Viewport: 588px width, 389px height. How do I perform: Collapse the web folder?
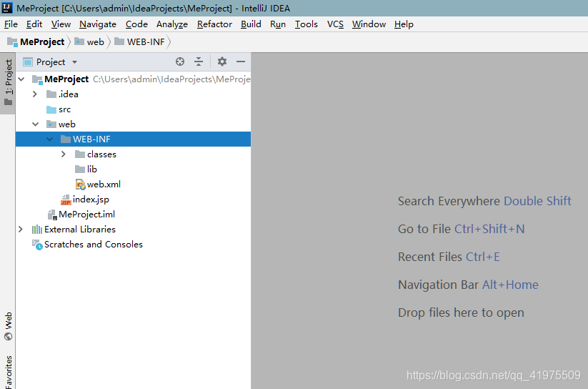[x=36, y=124]
